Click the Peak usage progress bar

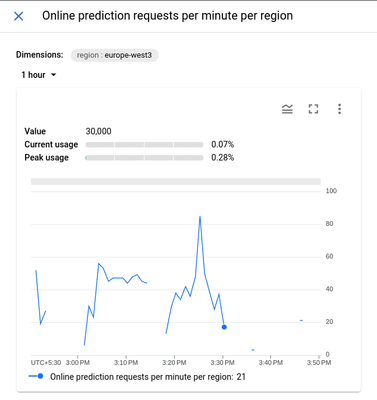(x=144, y=158)
